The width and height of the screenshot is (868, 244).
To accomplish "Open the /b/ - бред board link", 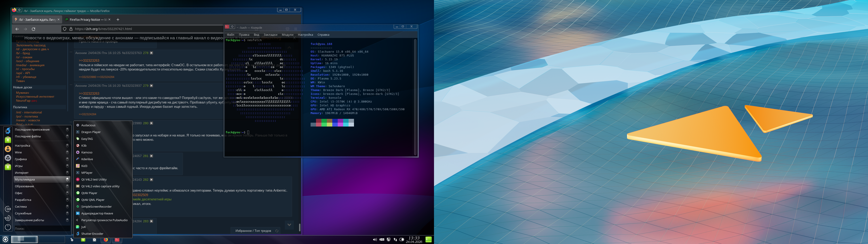I will pos(23,53).
